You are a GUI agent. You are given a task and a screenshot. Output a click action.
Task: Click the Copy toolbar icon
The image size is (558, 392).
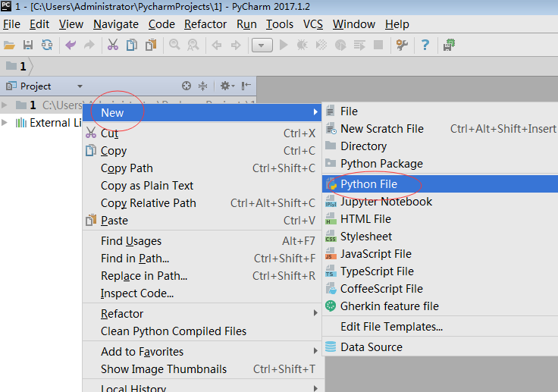tap(132, 45)
